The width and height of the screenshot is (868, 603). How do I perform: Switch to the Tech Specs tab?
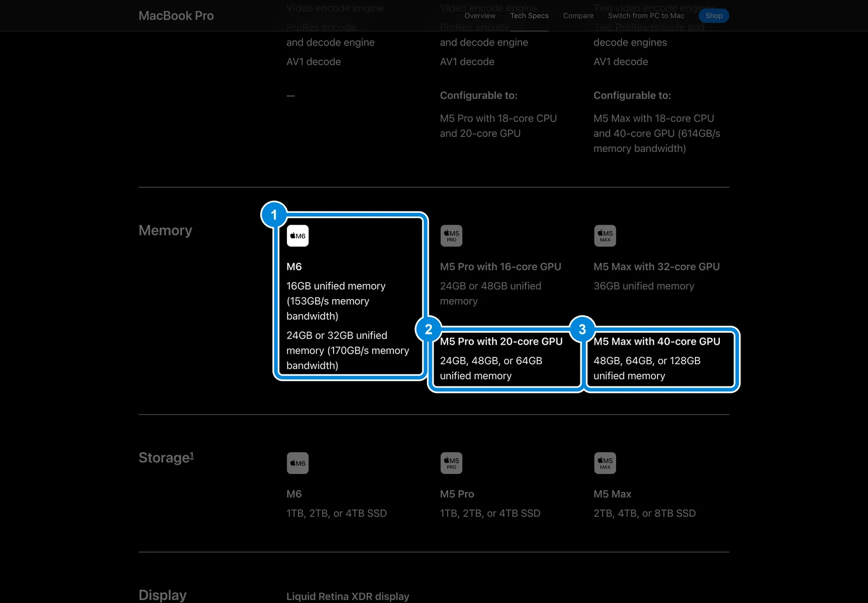click(x=529, y=16)
